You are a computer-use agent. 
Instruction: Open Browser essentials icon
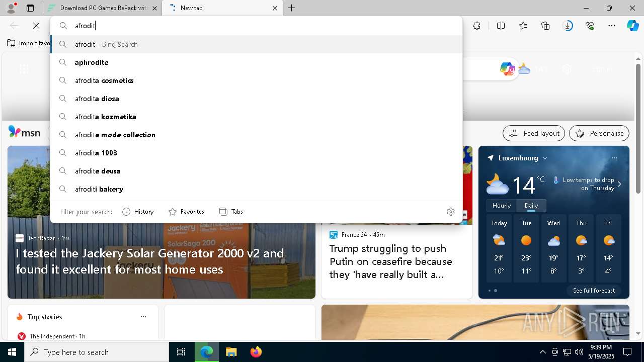tap(590, 26)
